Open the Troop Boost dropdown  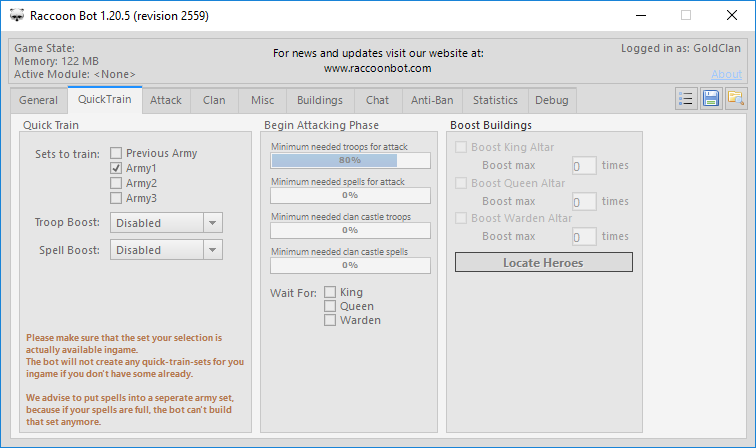[x=166, y=223]
